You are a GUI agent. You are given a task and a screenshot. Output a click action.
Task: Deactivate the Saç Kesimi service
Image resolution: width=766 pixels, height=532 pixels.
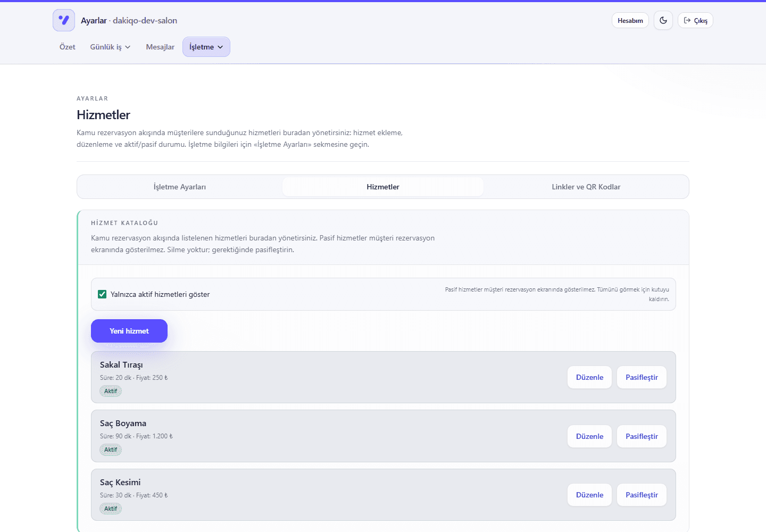[x=642, y=495]
